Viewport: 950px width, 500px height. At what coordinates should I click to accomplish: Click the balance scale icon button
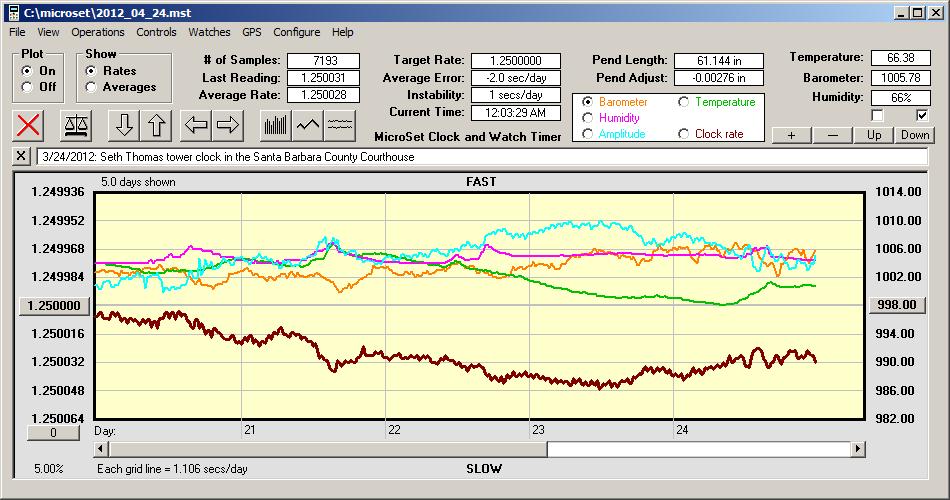(x=76, y=125)
